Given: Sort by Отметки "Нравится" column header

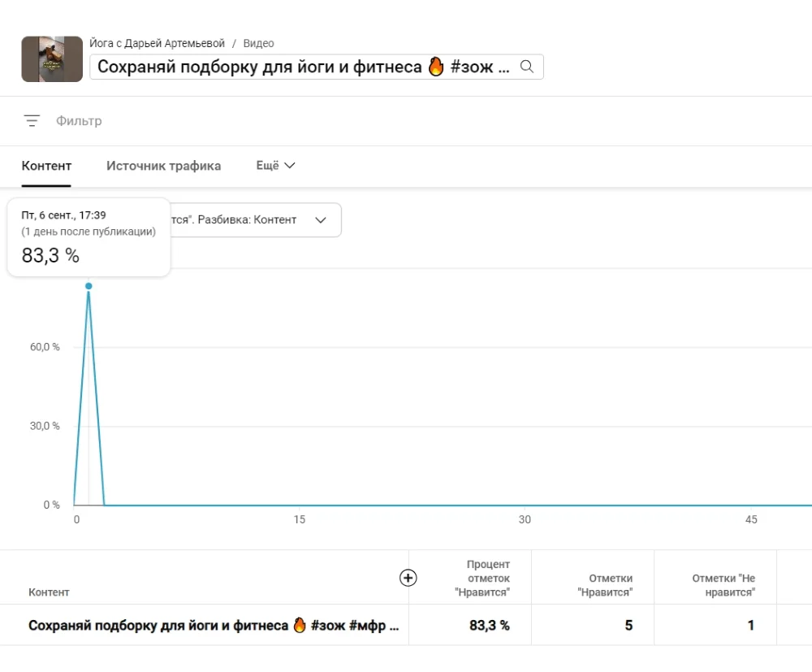Looking at the screenshot, I should click(605, 585).
